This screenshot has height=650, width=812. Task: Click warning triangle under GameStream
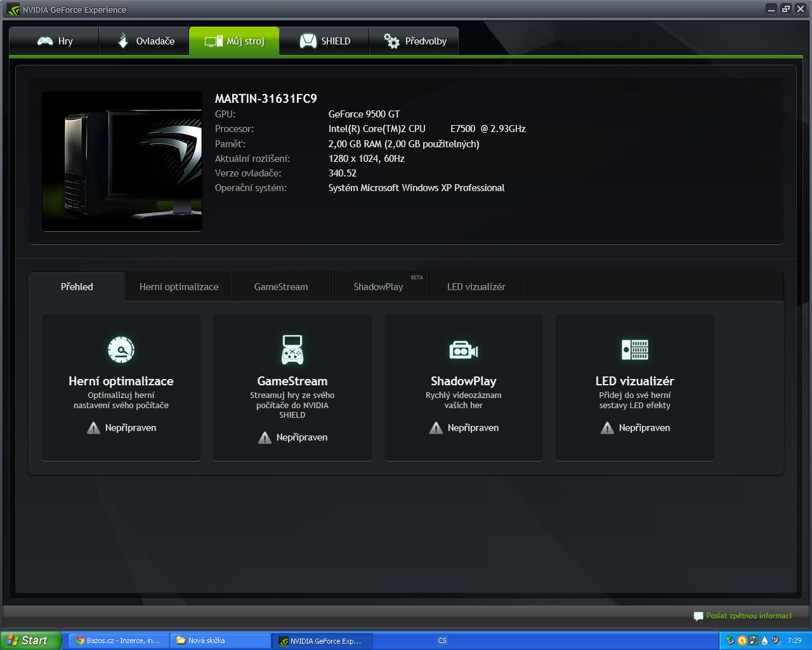tap(265, 437)
